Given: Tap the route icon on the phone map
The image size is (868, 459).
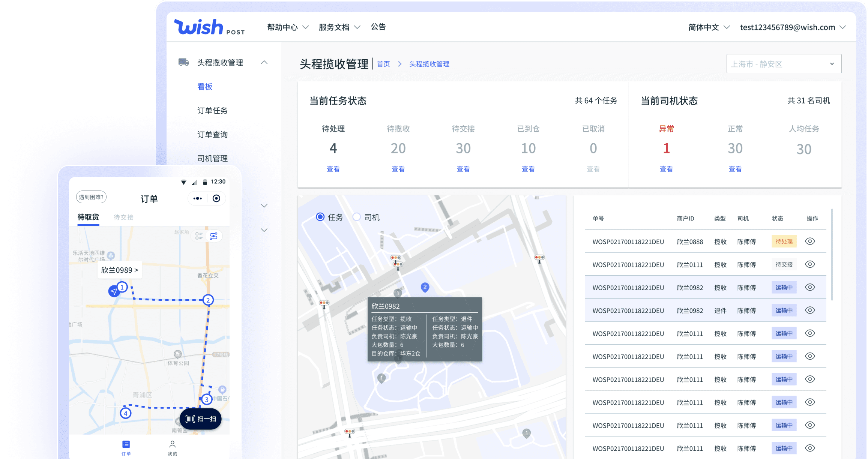Looking at the screenshot, I should click(x=213, y=236).
